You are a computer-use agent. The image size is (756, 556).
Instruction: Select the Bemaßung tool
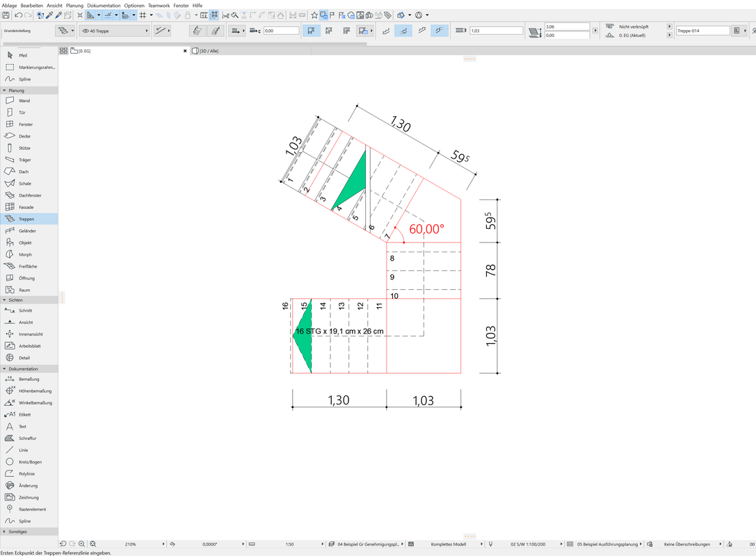[x=29, y=379]
